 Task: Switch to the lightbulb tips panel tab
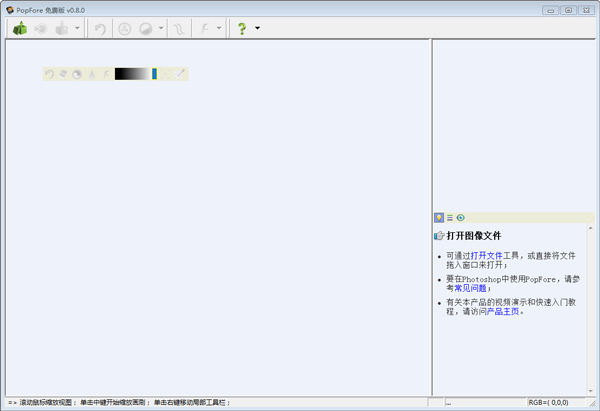click(x=439, y=217)
